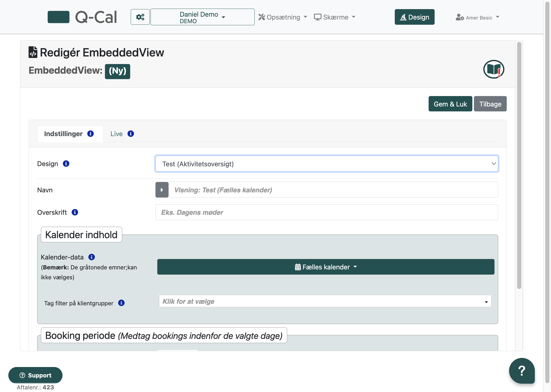
Task: Click the Design button in header
Action: 415,17
